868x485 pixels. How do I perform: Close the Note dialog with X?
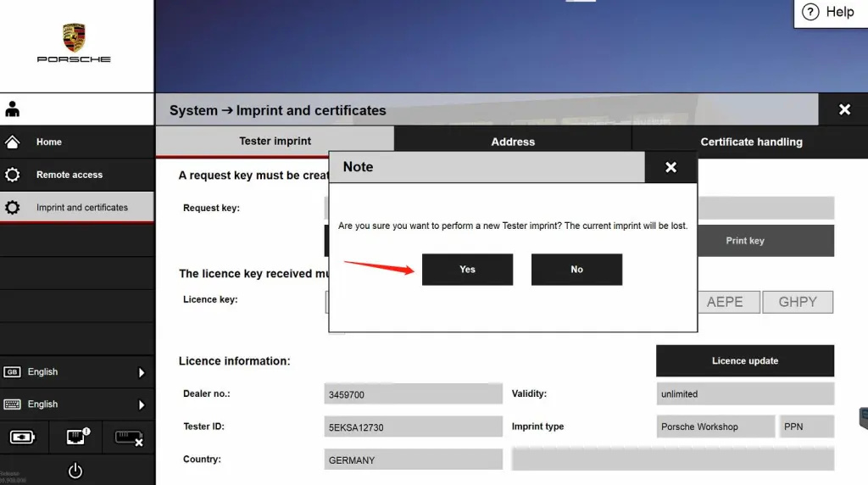click(670, 168)
